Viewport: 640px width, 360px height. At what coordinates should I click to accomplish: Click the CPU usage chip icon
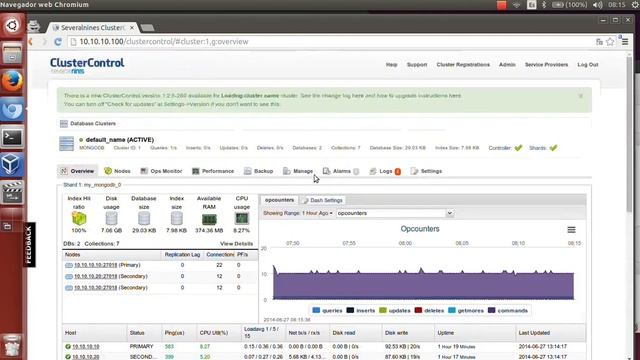pyautogui.click(x=242, y=218)
